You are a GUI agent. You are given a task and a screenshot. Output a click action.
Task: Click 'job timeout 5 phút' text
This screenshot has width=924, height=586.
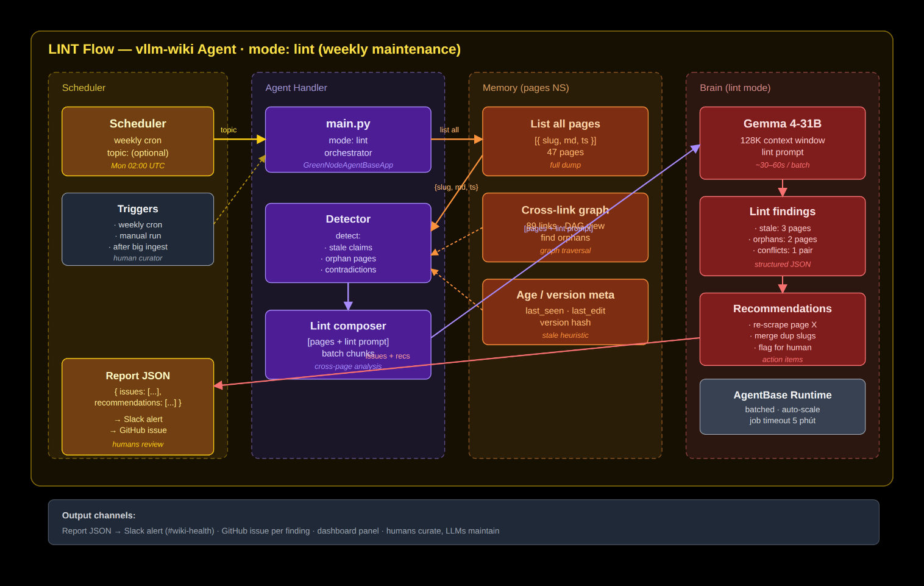(x=783, y=421)
